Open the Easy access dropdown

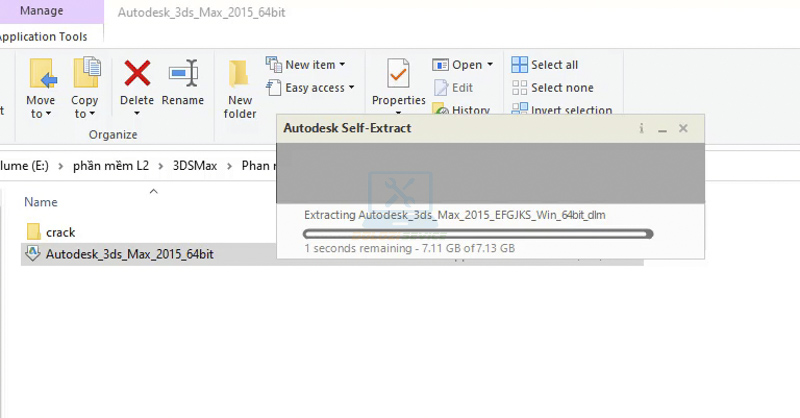tap(351, 88)
